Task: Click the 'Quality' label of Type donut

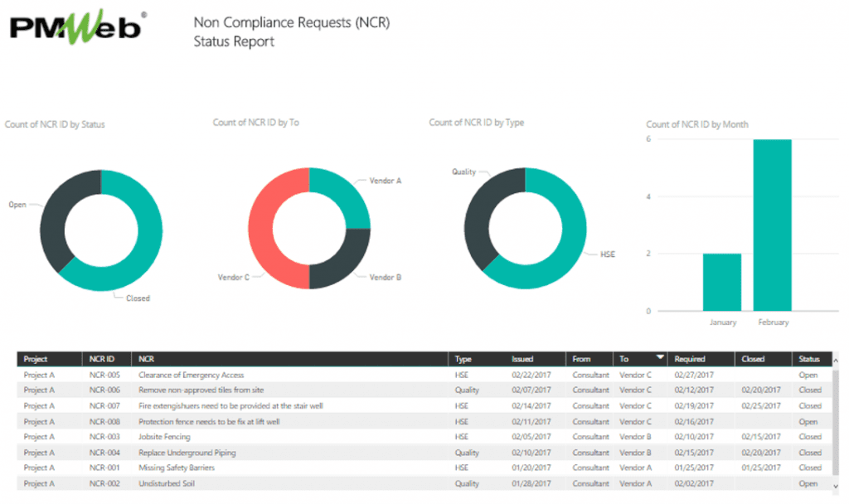Action: [464, 172]
